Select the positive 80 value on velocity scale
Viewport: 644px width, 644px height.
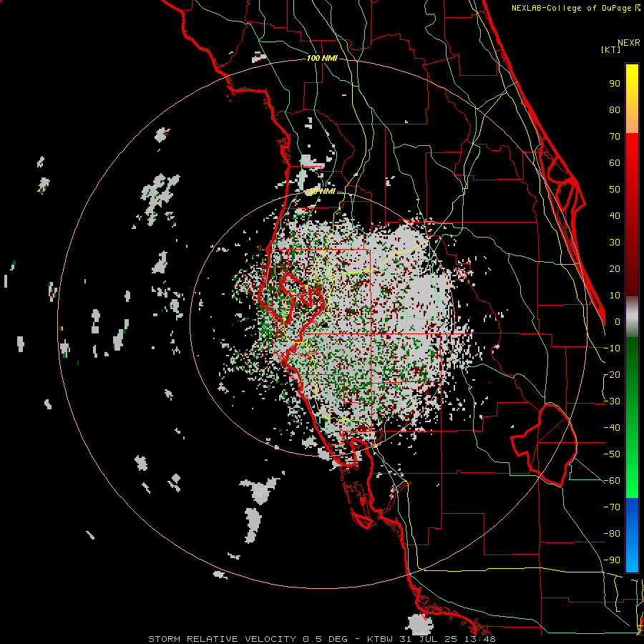pos(615,109)
